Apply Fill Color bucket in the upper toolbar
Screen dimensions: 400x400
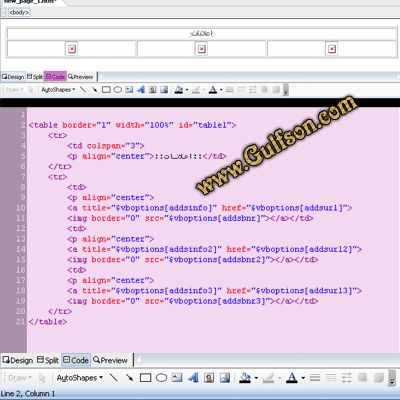(179, 89)
